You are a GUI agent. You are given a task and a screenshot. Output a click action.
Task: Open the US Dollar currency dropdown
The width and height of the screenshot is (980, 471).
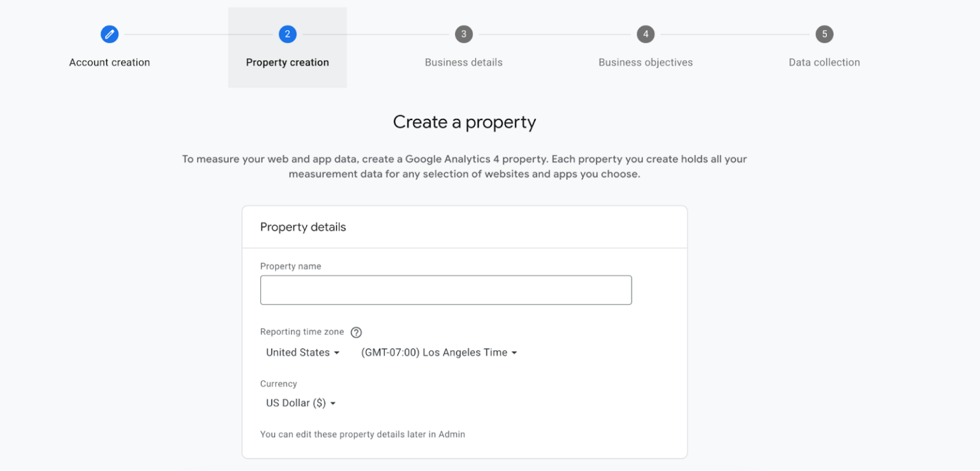[x=300, y=402]
